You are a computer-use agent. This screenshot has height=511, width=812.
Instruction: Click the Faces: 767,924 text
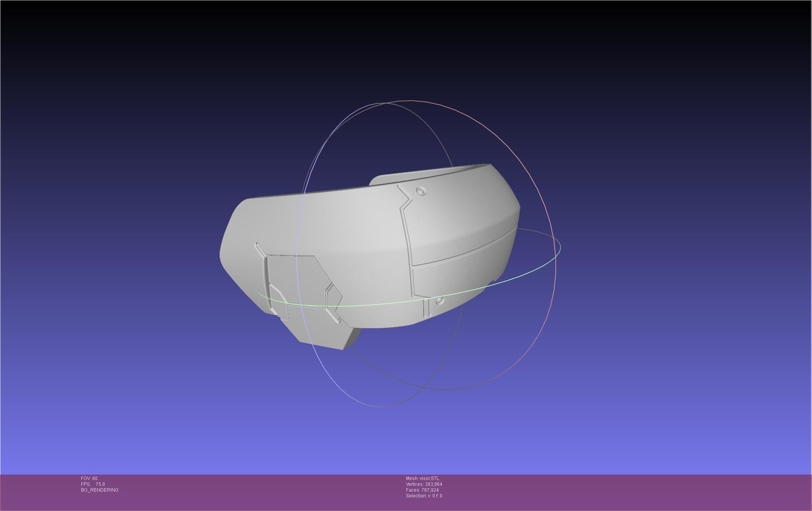(x=422, y=490)
